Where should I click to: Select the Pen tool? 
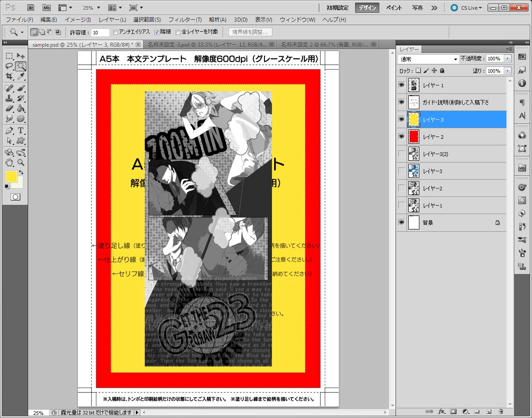click(9, 130)
